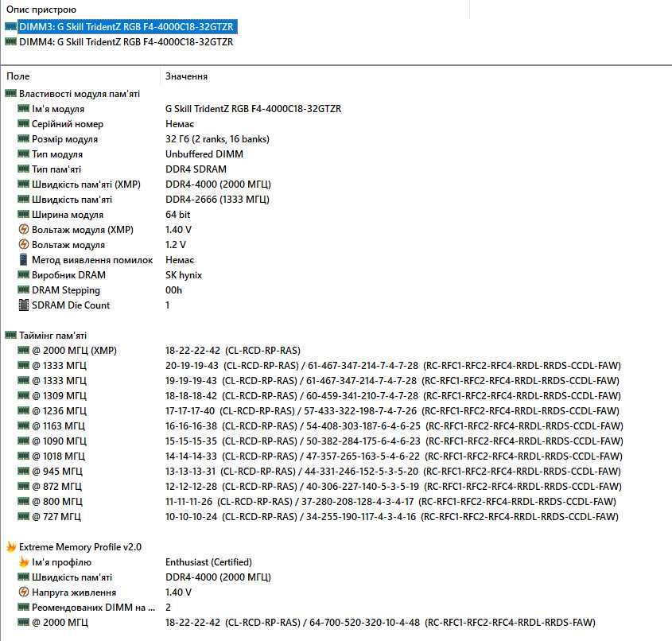Click the icon beside 'Ширина модуля'

[24, 214]
